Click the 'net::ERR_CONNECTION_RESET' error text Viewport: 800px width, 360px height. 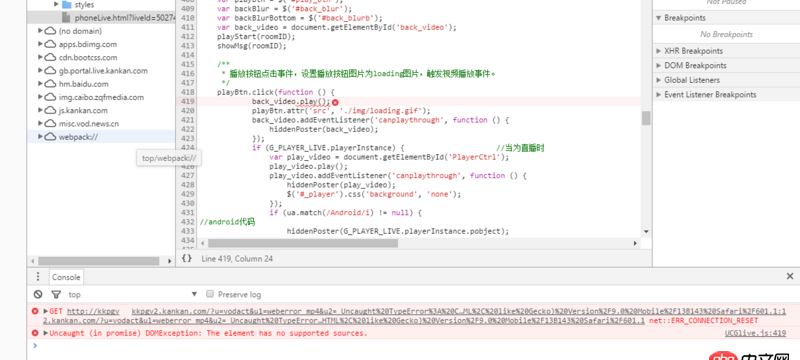click(704, 321)
